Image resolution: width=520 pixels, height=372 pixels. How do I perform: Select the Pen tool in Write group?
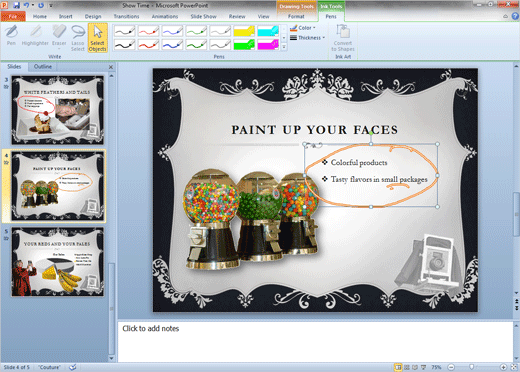(11, 36)
